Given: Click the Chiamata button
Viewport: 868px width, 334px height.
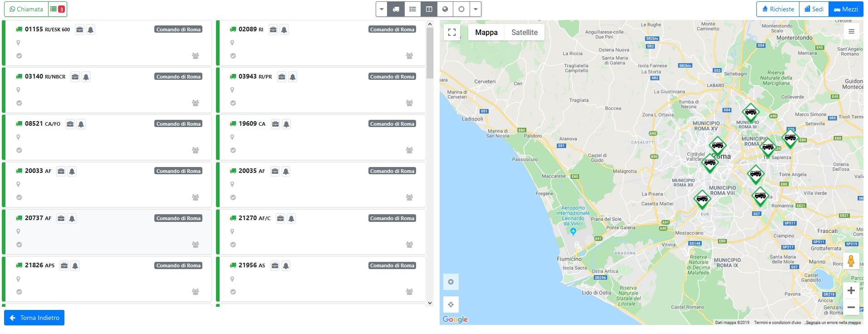Looking at the screenshot, I should click(26, 9).
